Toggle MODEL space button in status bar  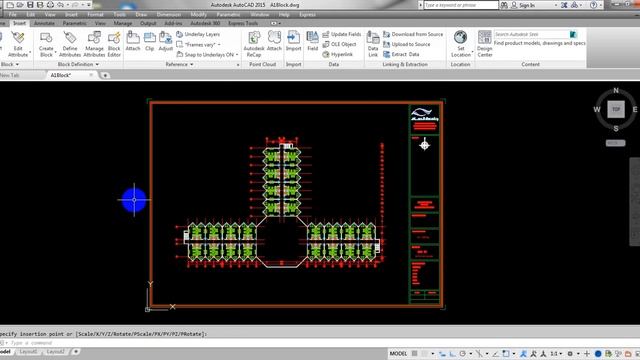click(398, 353)
